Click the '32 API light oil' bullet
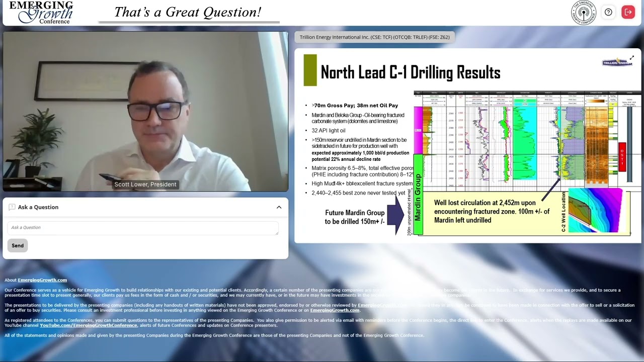The height and width of the screenshot is (362, 644). coord(328,131)
